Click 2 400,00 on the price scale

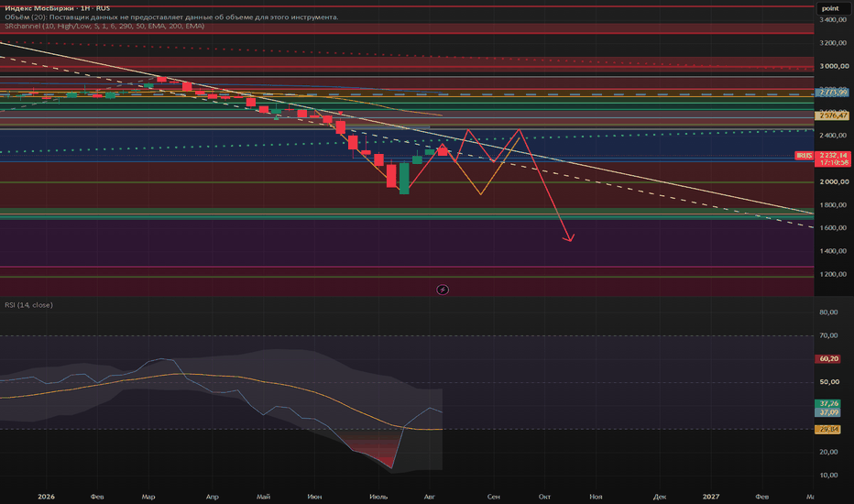(833, 135)
